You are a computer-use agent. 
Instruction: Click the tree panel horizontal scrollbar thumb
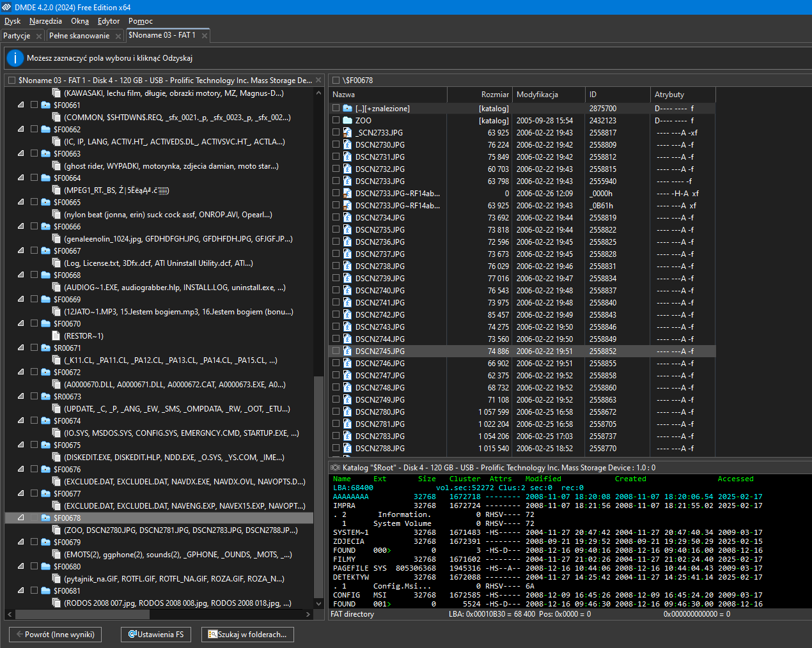tap(82, 614)
